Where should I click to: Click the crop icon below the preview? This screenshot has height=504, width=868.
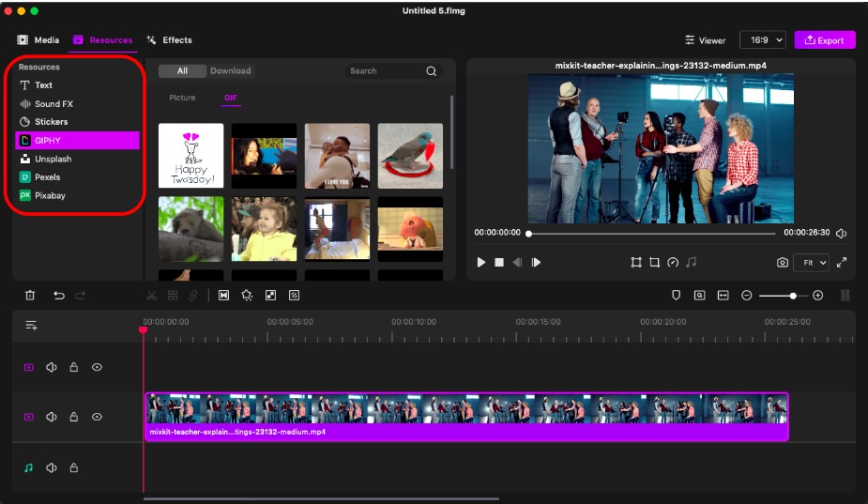654,263
